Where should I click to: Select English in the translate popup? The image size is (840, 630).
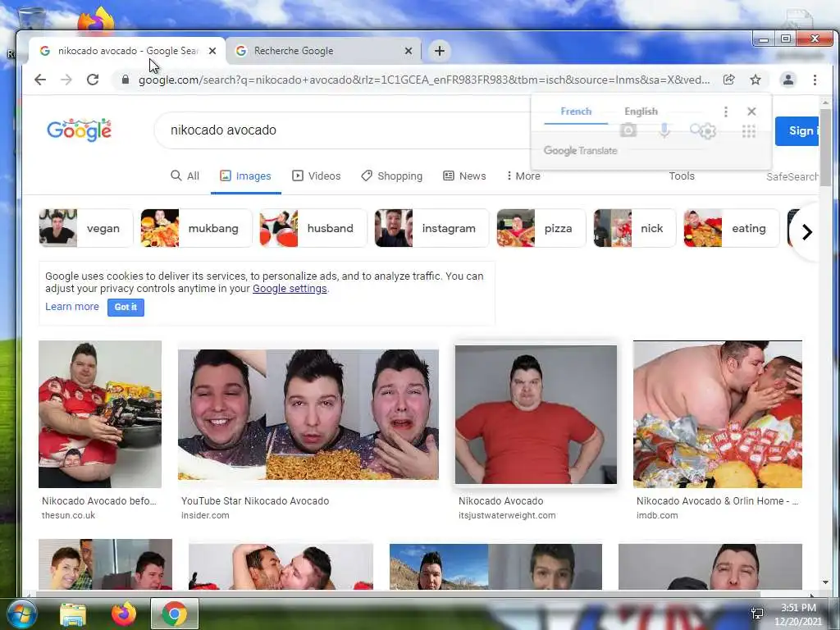coord(641,112)
